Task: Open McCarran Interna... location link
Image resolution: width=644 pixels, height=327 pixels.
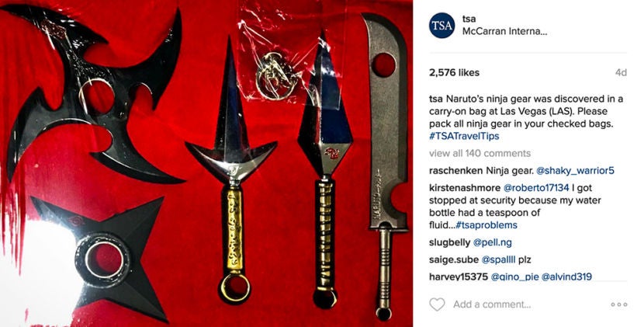Action: 505,31
